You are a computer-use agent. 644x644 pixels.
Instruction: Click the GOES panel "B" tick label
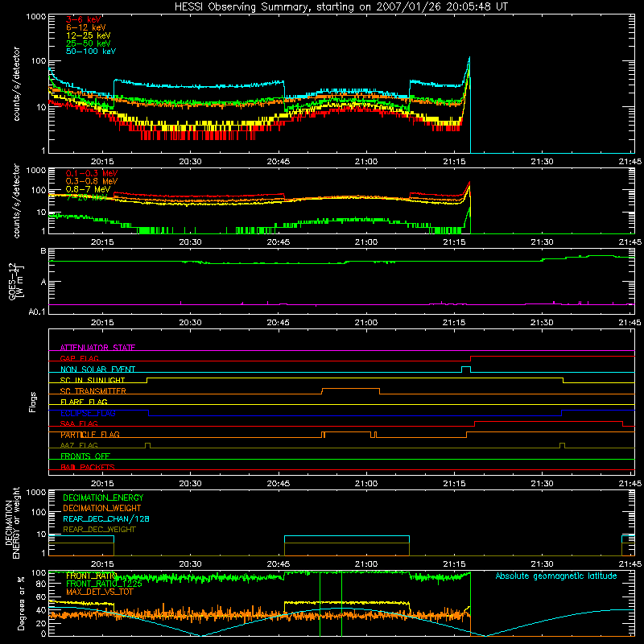click(43, 251)
